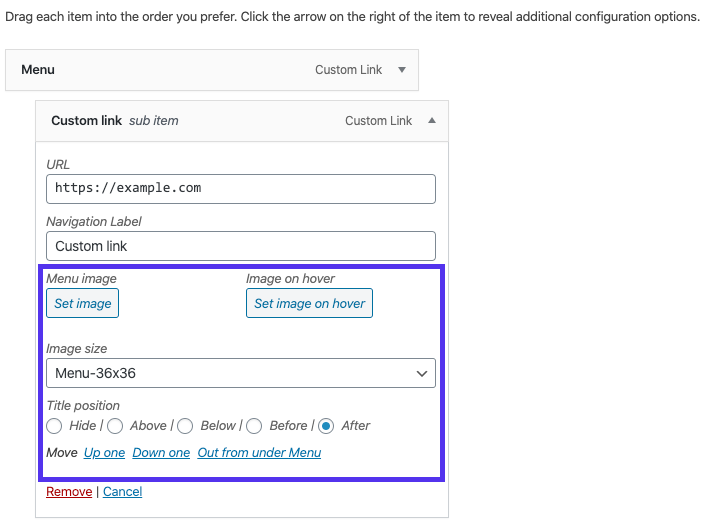The image size is (714, 523).
Task: Select the Before title position radio
Action: click(254, 426)
